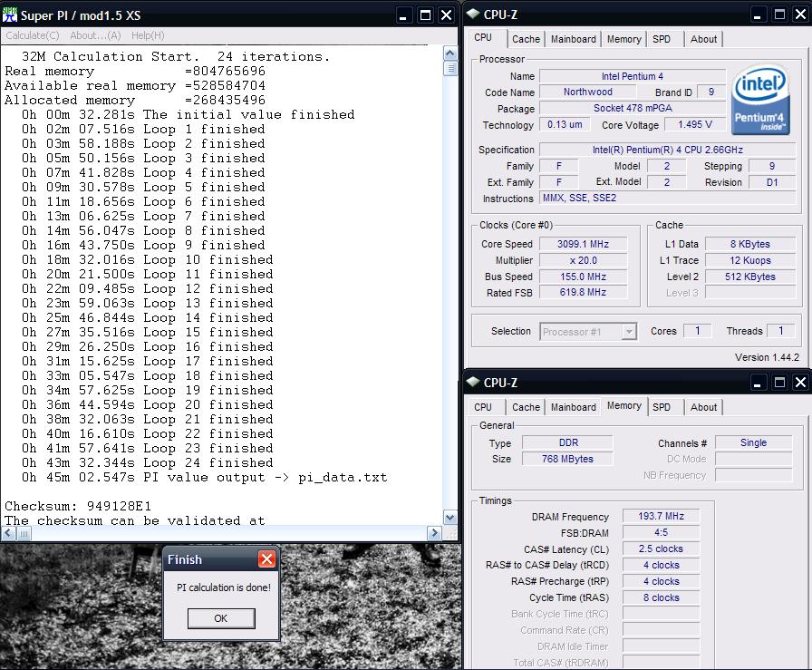Click the Package value Socket 478 mPGA
The width and height of the screenshot is (812, 670).
point(633,108)
